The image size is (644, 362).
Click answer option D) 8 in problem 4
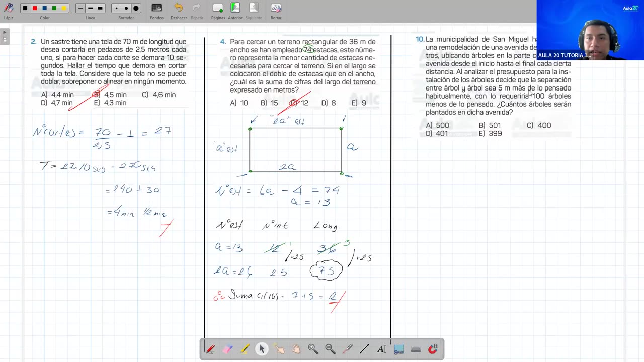329,103
